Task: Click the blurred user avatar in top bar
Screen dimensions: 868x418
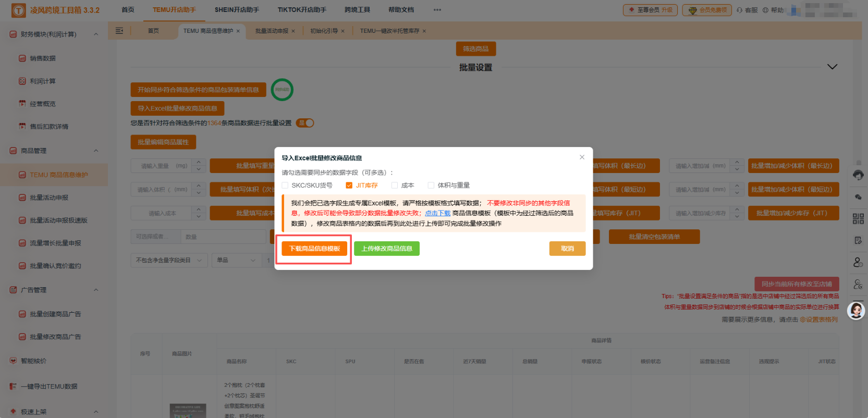Action: pyautogui.click(x=794, y=10)
